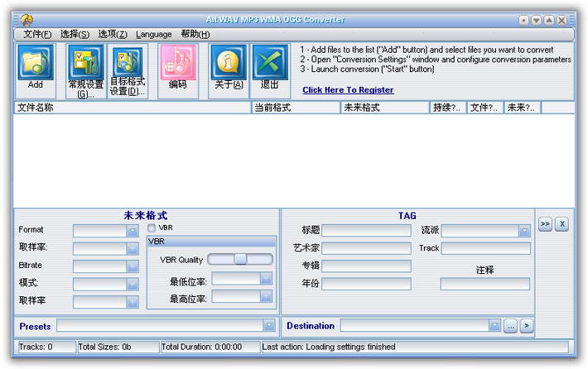Open the 选择(S) menu
Image resolution: width=588 pixels, height=369 pixels.
75,35
